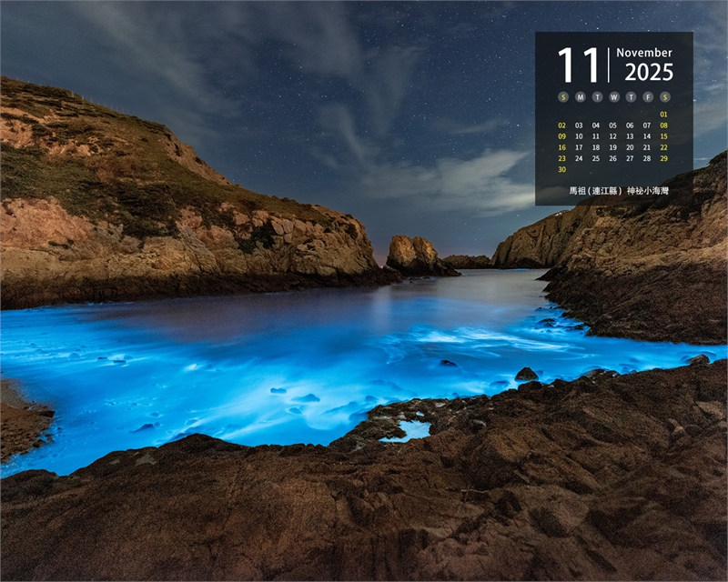Click the 'November' month label
Viewport: 728px width, 582px height.
click(x=644, y=53)
